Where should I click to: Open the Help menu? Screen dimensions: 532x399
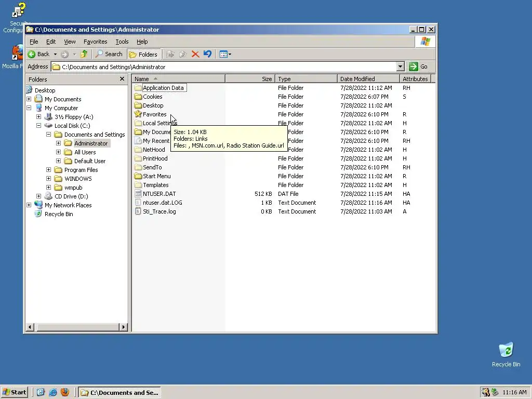(142, 42)
